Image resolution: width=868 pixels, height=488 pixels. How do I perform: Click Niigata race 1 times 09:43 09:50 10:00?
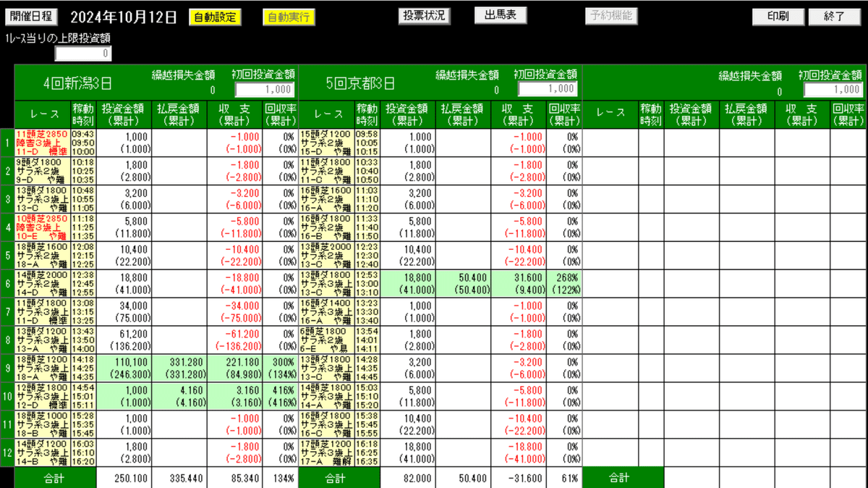coord(82,143)
